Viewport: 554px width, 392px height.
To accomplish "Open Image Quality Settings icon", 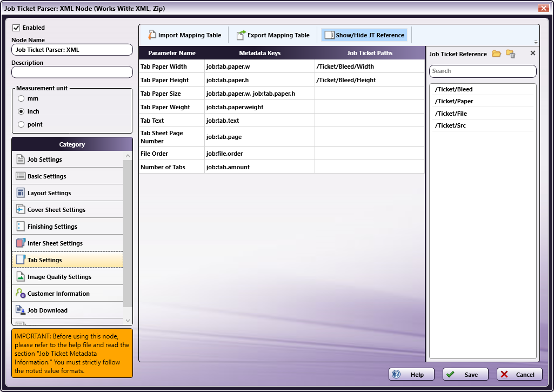I will click(x=21, y=277).
